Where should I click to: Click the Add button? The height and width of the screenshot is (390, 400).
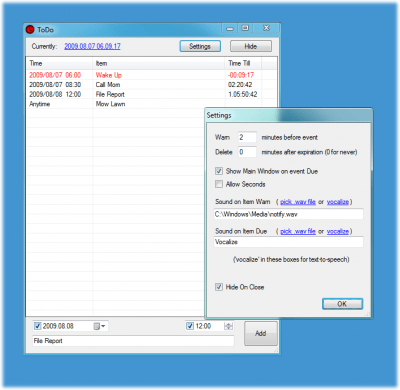pyautogui.click(x=261, y=333)
